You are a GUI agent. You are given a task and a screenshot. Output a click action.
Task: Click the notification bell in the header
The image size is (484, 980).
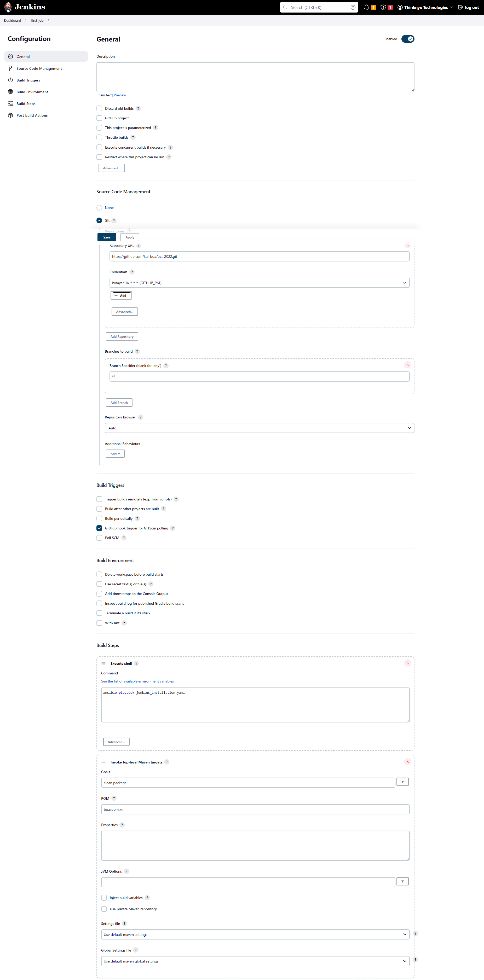366,7
